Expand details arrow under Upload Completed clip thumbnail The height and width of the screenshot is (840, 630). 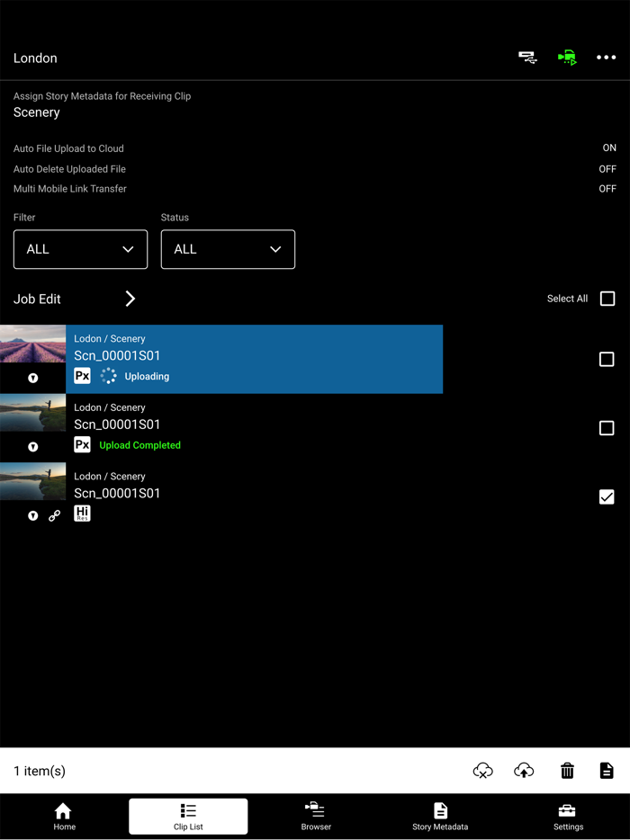pyautogui.click(x=32, y=447)
